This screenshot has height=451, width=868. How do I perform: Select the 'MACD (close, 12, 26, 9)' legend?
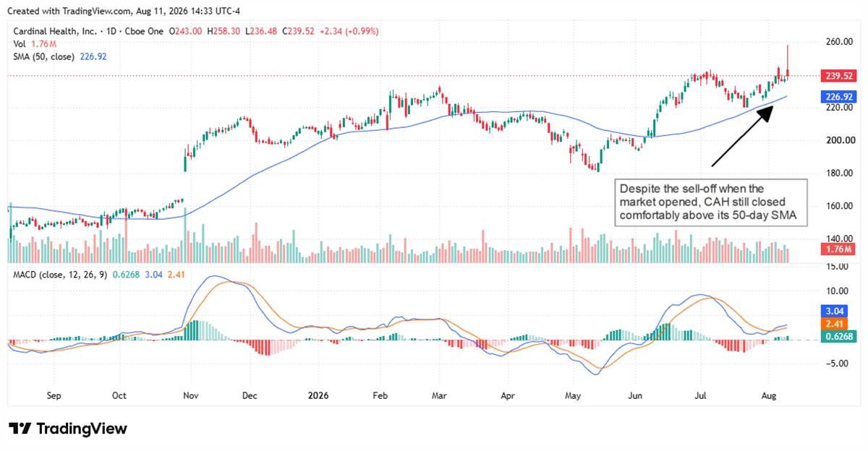[61, 274]
